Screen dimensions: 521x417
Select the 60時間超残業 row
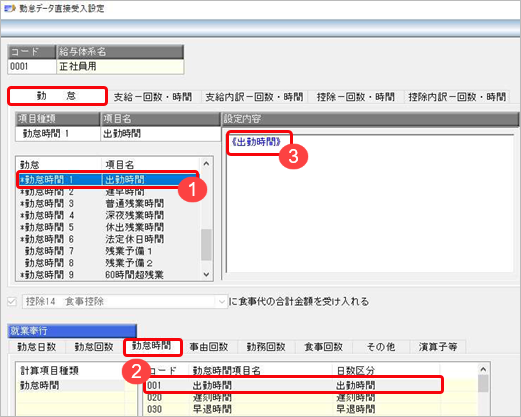109,275
